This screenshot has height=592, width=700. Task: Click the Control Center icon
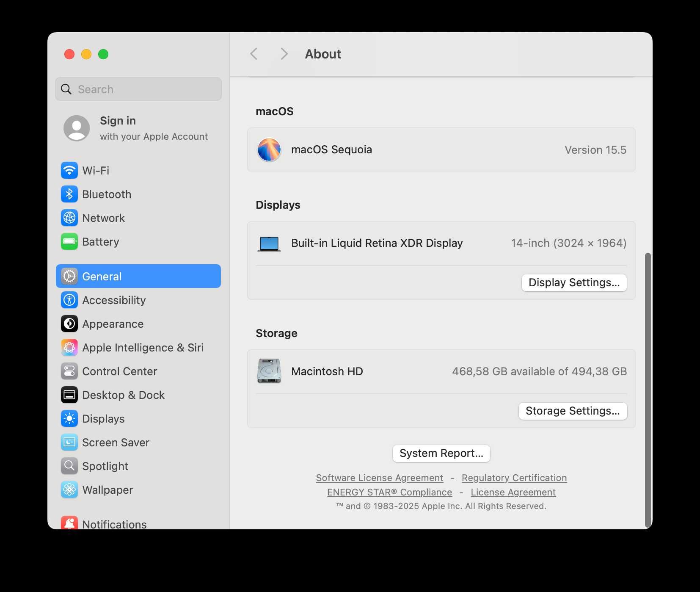(x=69, y=371)
